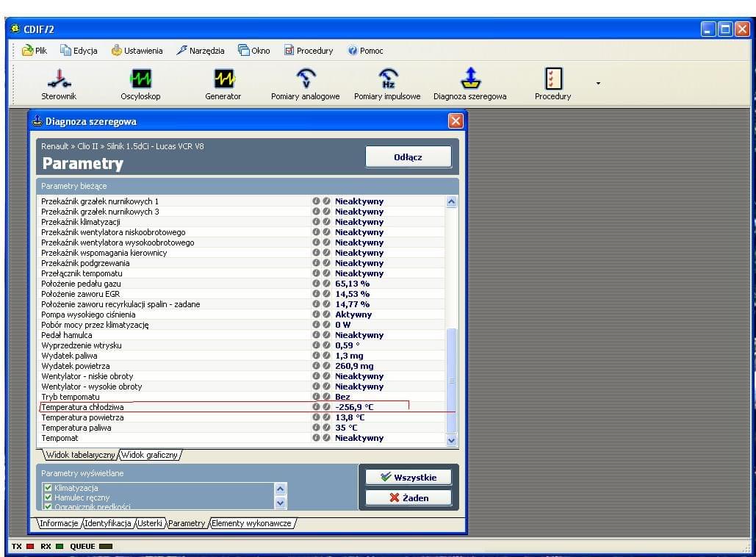Image resolution: width=756 pixels, height=557 pixels.
Task: Close the Diagnoza szeregowa window
Action: tap(456, 121)
